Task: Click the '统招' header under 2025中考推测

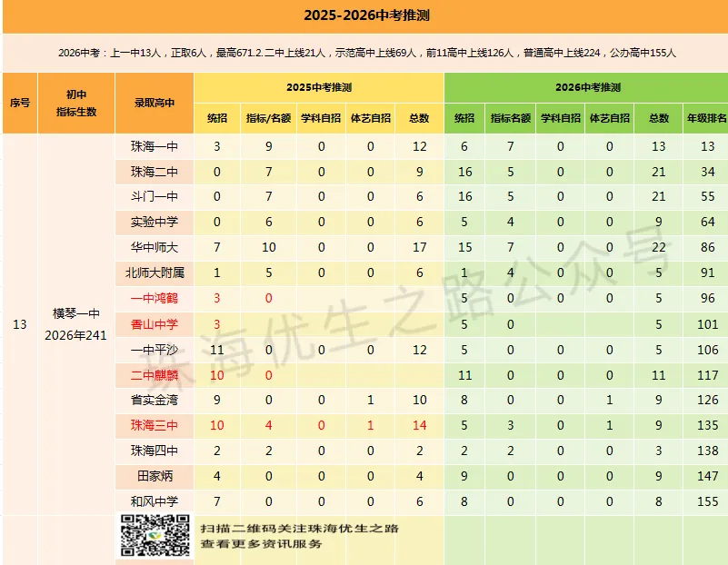Action: coord(217,118)
